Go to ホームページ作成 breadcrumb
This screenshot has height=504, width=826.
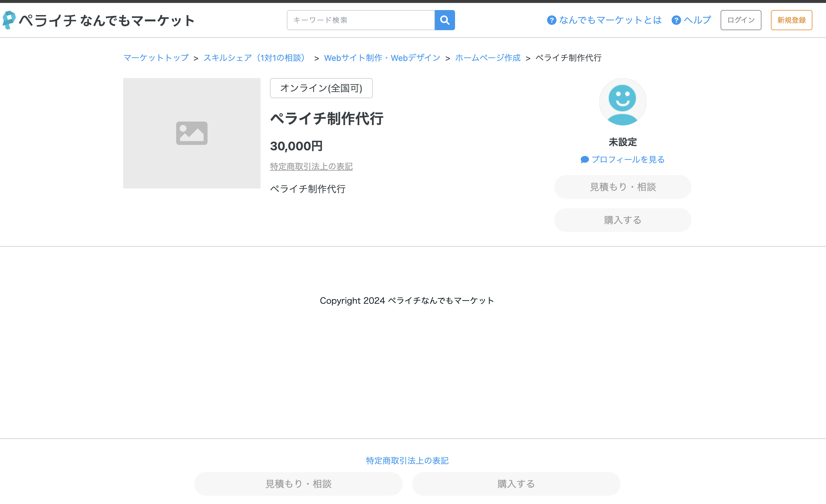click(x=488, y=58)
